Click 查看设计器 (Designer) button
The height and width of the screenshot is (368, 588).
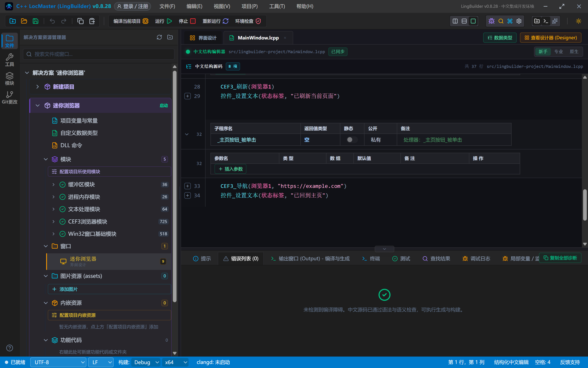551,38
